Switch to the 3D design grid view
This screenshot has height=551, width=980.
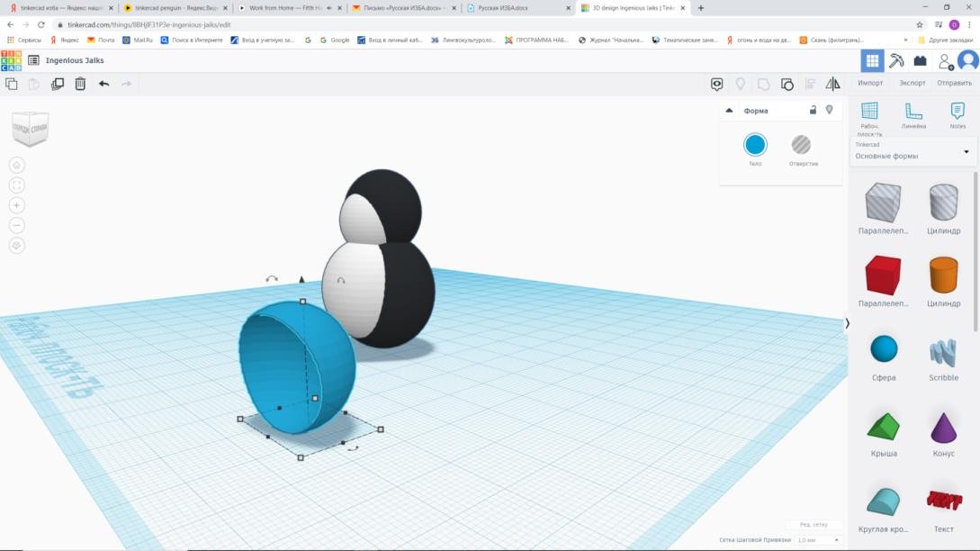pos(872,60)
